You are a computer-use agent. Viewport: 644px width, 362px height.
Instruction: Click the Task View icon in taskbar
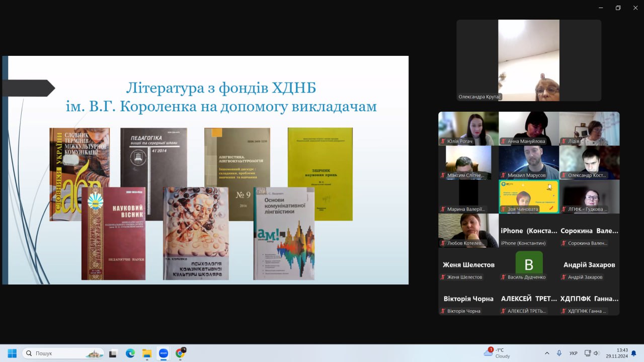pyautogui.click(x=114, y=353)
